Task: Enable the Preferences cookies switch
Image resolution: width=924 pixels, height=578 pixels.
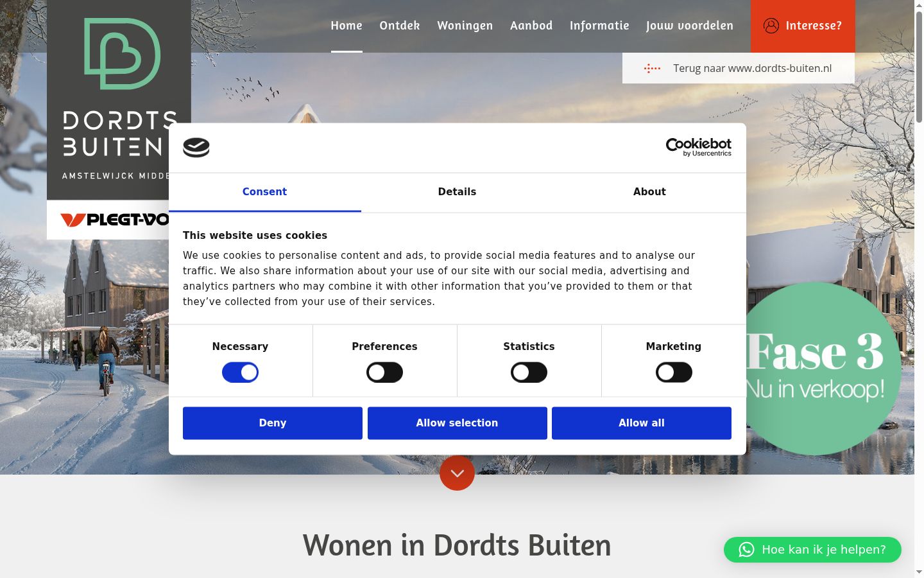Action: point(384,372)
